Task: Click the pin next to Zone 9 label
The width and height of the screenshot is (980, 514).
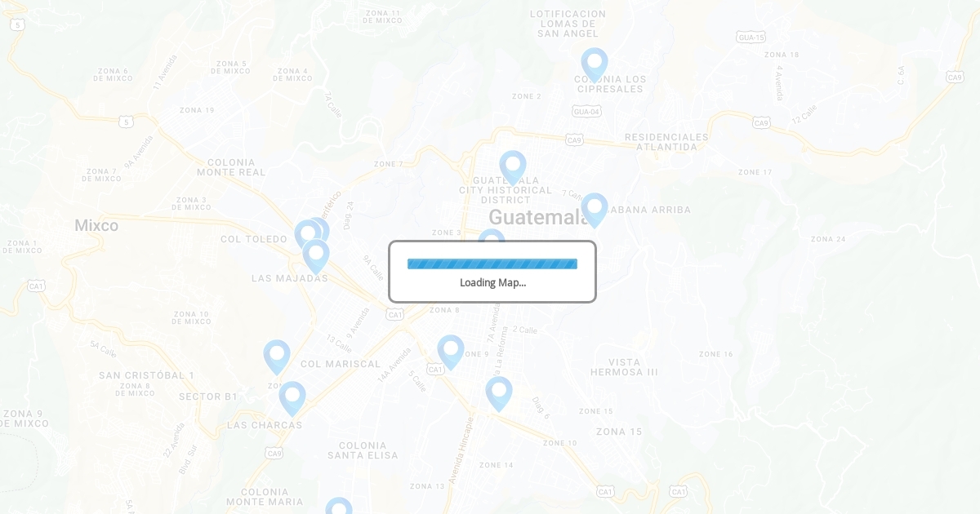Action: click(451, 351)
